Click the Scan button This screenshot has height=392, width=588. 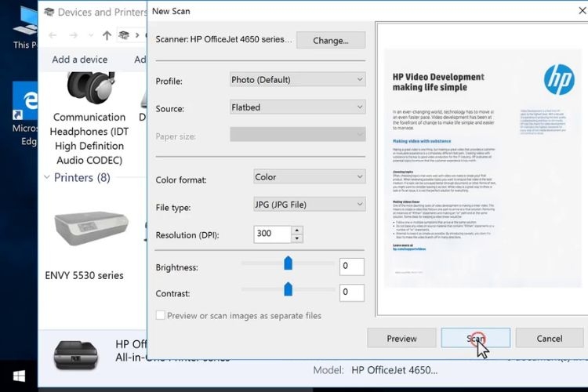click(476, 338)
